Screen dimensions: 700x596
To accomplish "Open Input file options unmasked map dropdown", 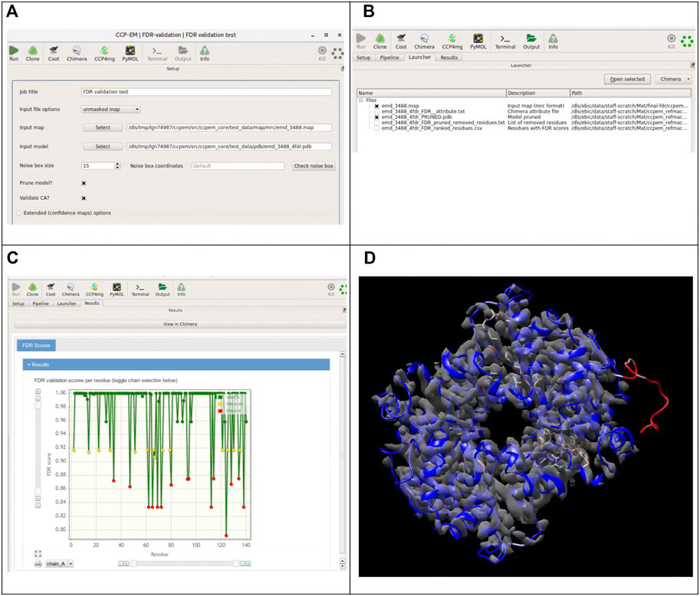I will [x=110, y=110].
